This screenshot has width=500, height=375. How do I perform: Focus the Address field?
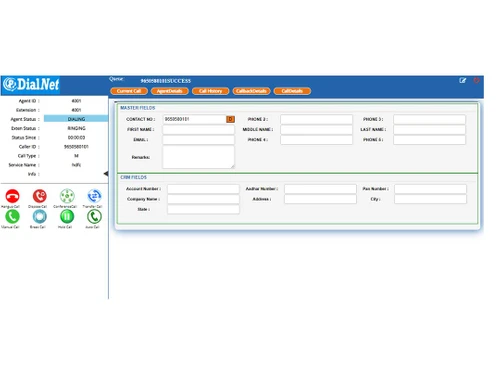pyautogui.click(x=320, y=199)
